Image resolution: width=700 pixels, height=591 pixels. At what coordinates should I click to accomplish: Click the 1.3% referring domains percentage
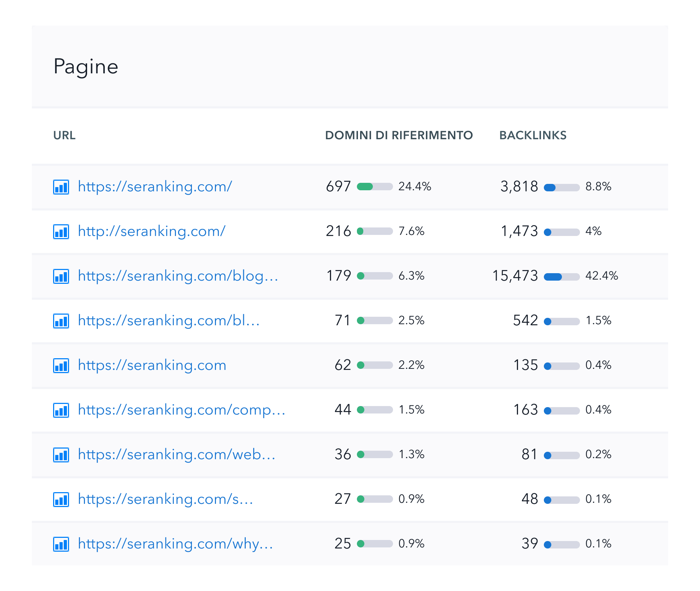411,455
